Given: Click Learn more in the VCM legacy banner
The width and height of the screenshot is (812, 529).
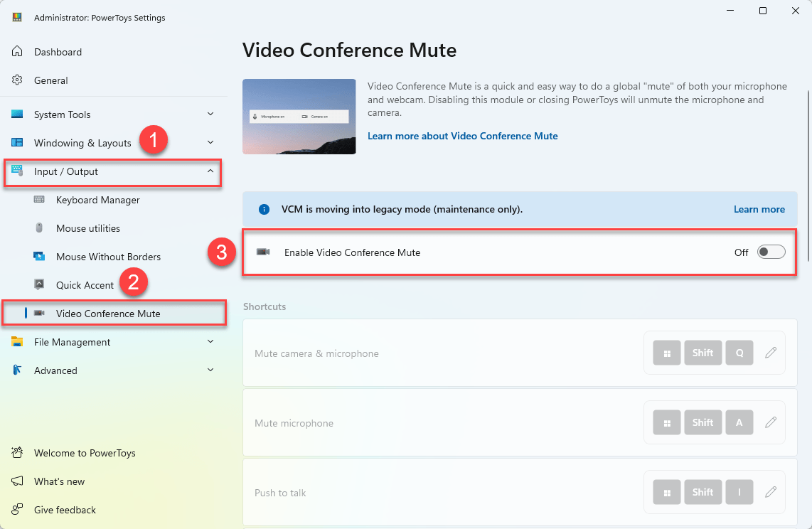Looking at the screenshot, I should pyautogui.click(x=759, y=210).
